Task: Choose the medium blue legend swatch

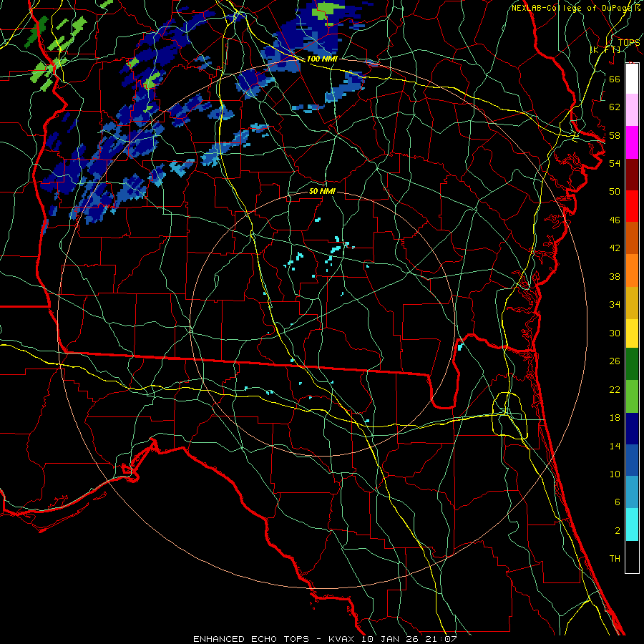Action: click(632, 461)
